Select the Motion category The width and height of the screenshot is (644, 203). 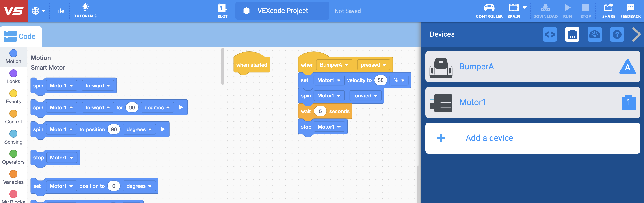[13, 57]
